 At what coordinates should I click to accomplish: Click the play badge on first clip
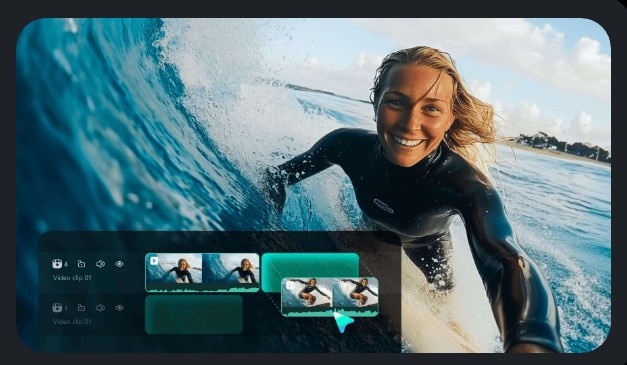(x=154, y=261)
